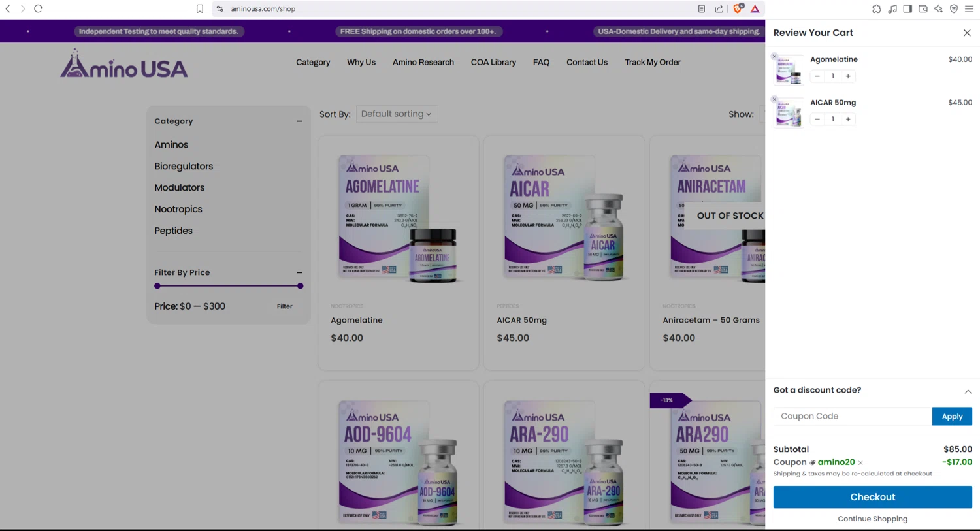Screen dimensions: 980x531
Task: Click the minimum price slider handle
Action: click(157, 286)
